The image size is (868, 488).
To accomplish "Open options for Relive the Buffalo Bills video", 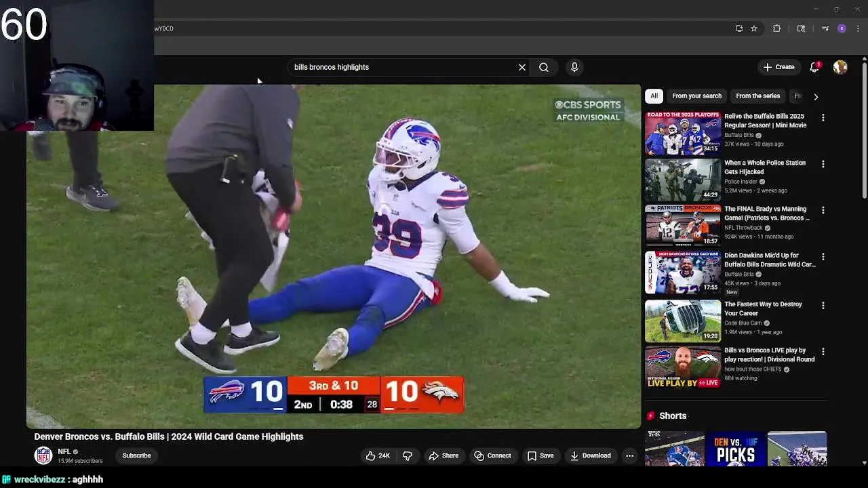I will click(x=823, y=118).
